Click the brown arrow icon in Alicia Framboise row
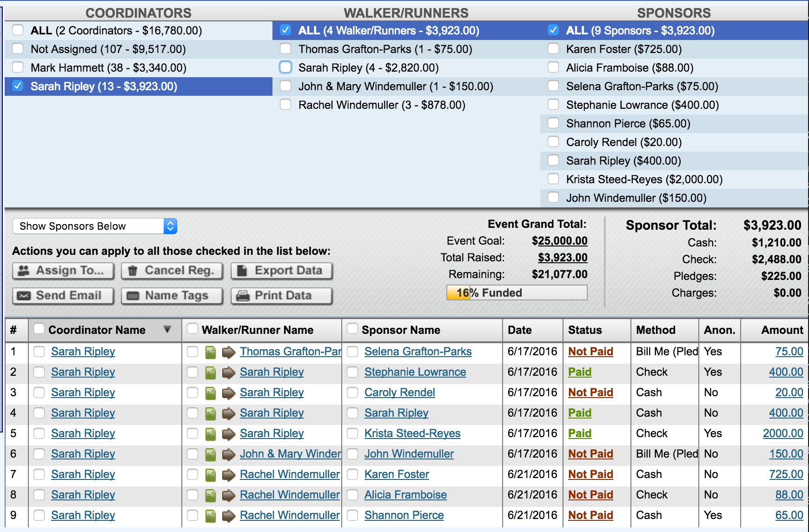 228,496
